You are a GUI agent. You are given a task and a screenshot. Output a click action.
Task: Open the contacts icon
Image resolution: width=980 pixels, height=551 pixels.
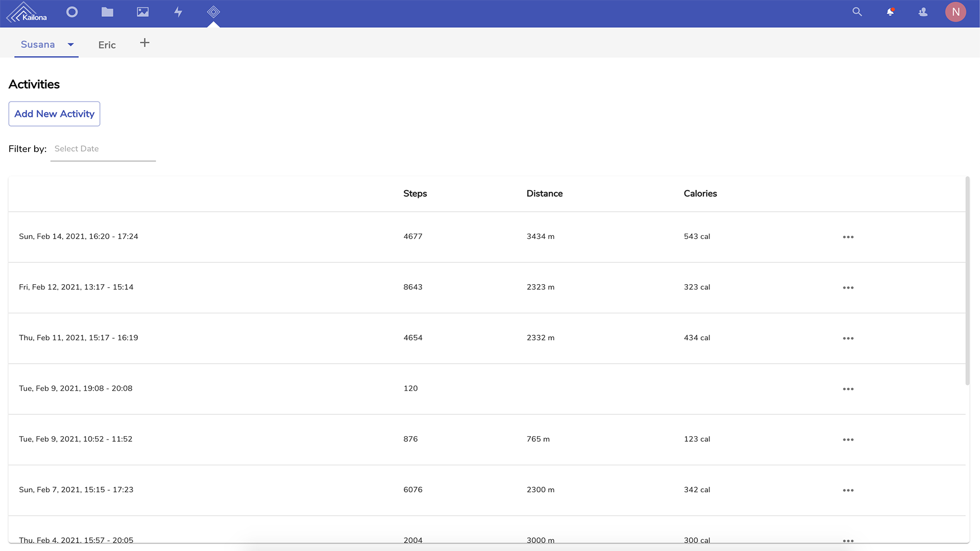point(923,12)
